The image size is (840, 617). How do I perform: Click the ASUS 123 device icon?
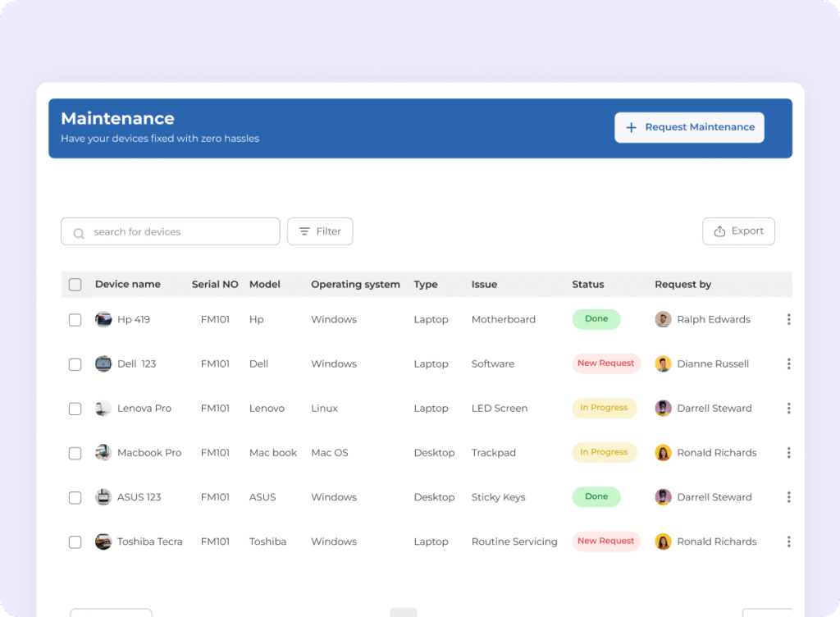[x=103, y=497]
